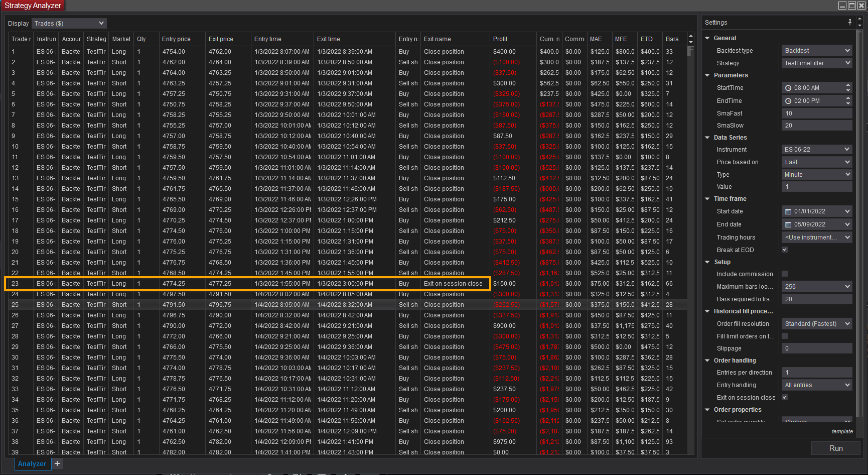The image size is (868, 475).
Task: Open the End date picker dropdown
Action: tap(847, 224)
